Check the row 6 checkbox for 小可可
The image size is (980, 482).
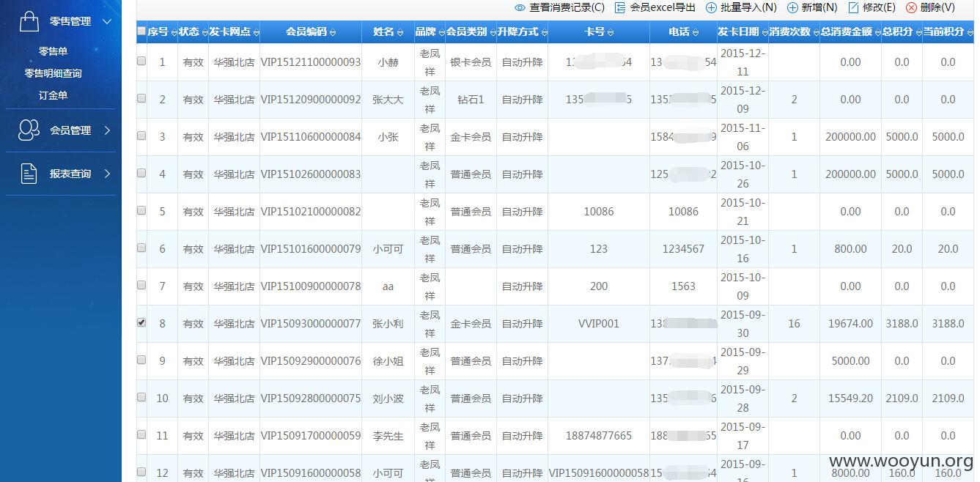point(141,248)
